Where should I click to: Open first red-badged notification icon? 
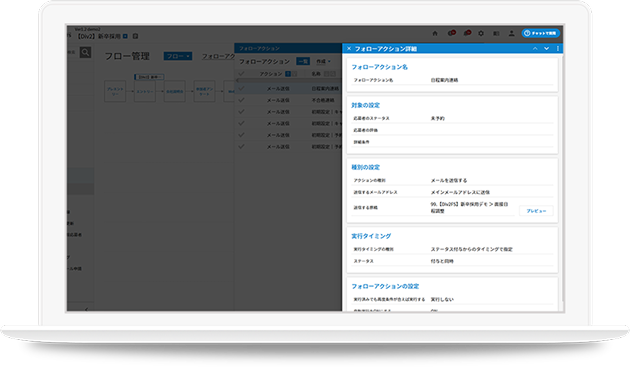[452, 33]
